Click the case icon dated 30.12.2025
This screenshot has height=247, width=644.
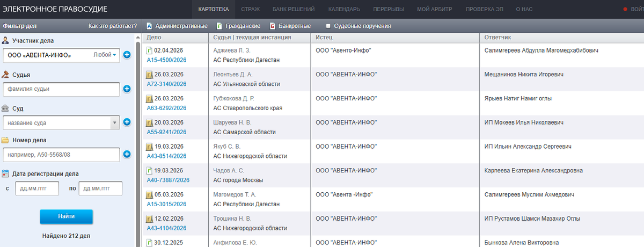(x=150, y=243)
